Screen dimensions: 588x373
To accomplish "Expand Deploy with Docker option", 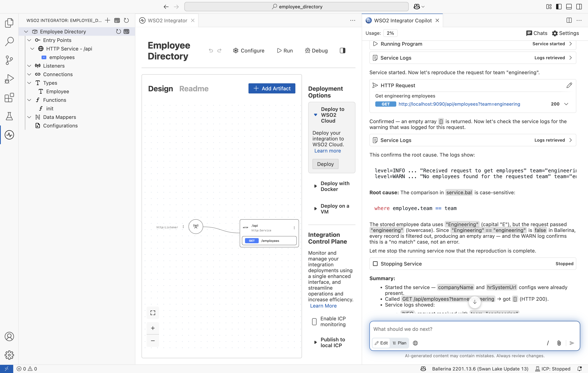I will click(316, 186).
